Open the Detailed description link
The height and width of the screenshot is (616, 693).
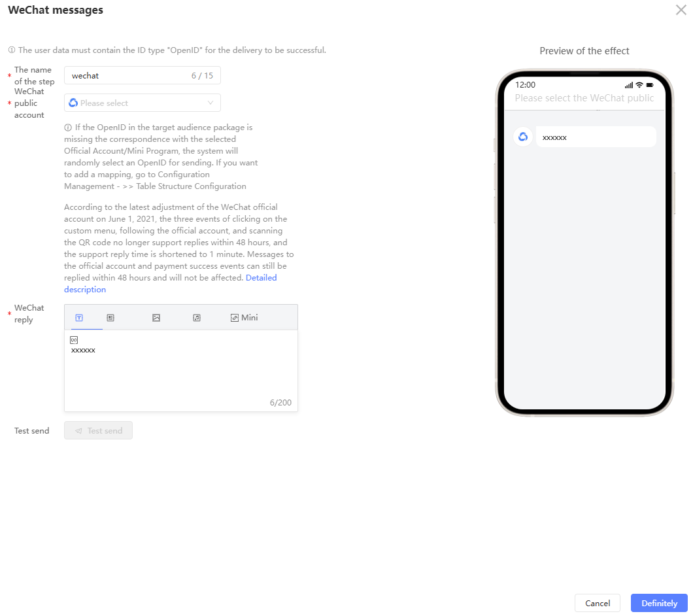pos(262,278)
